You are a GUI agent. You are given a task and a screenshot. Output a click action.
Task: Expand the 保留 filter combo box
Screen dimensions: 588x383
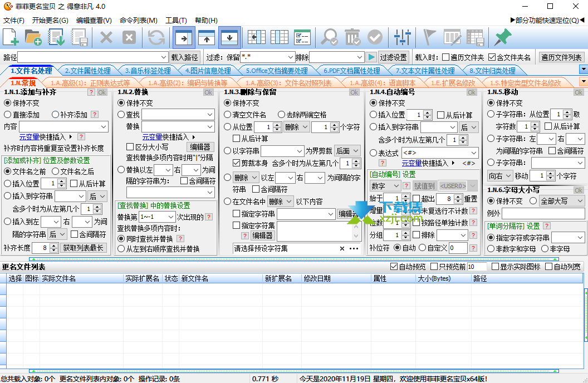coord(290,57)
